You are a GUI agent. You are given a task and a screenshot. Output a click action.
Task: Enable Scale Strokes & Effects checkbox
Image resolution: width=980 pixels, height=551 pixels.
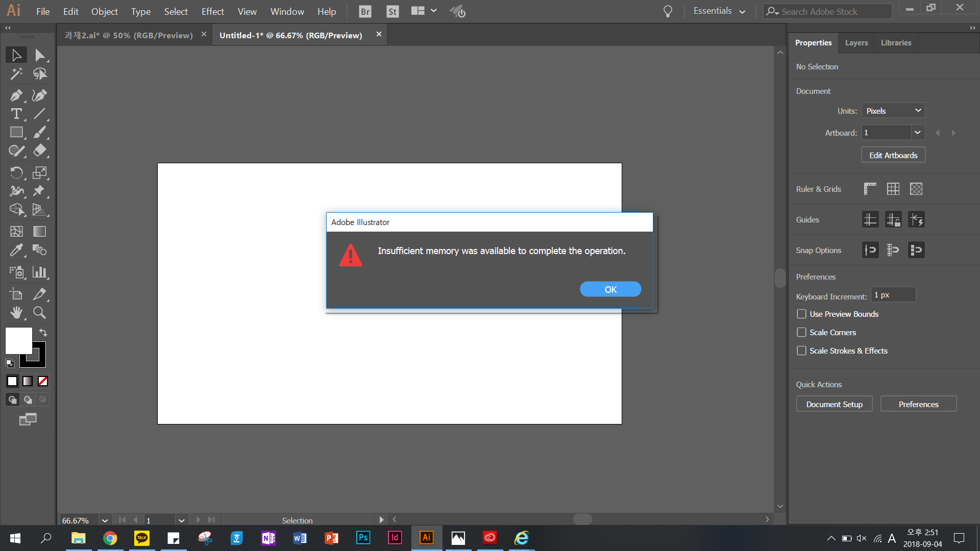click(x=802, y=350)
